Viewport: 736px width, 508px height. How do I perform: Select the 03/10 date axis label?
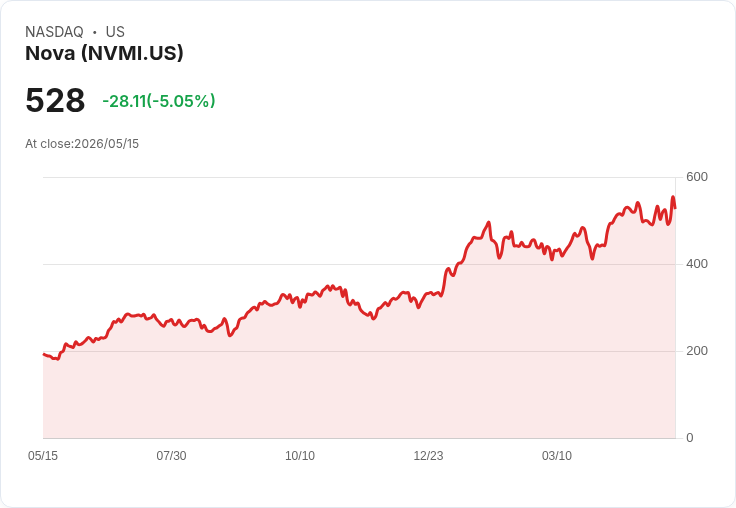(557, 455)
